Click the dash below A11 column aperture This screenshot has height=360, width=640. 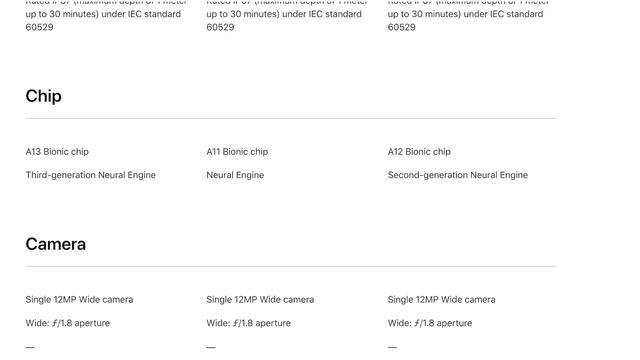pos(211,347)
